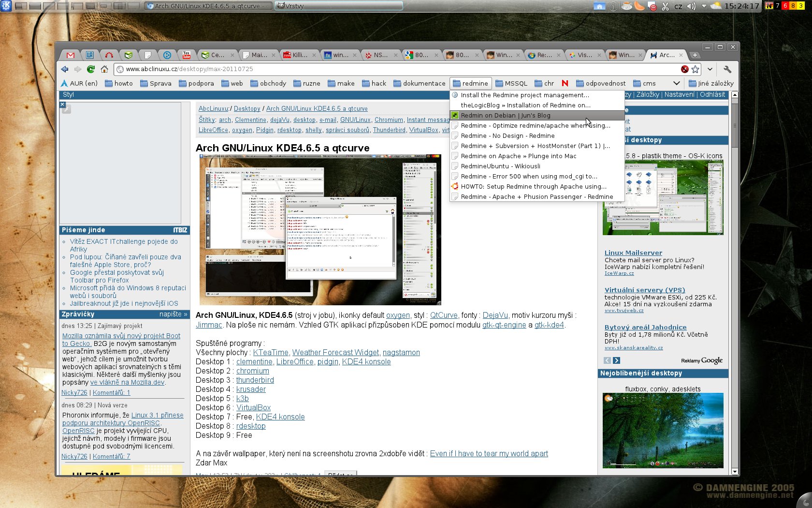This screenshot has height=508, width=812.
Task: Open the volume speaker tray icon
Action: 691,6
